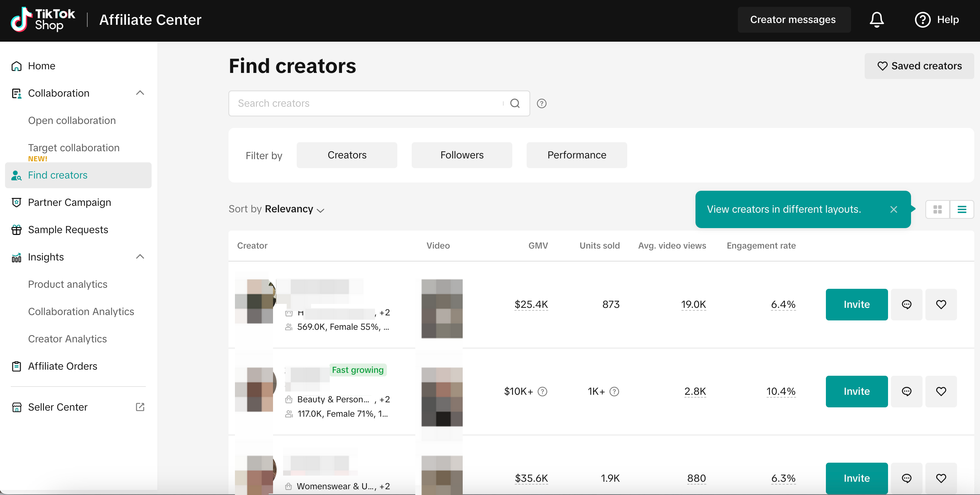Open the Saved creators button

919,66
